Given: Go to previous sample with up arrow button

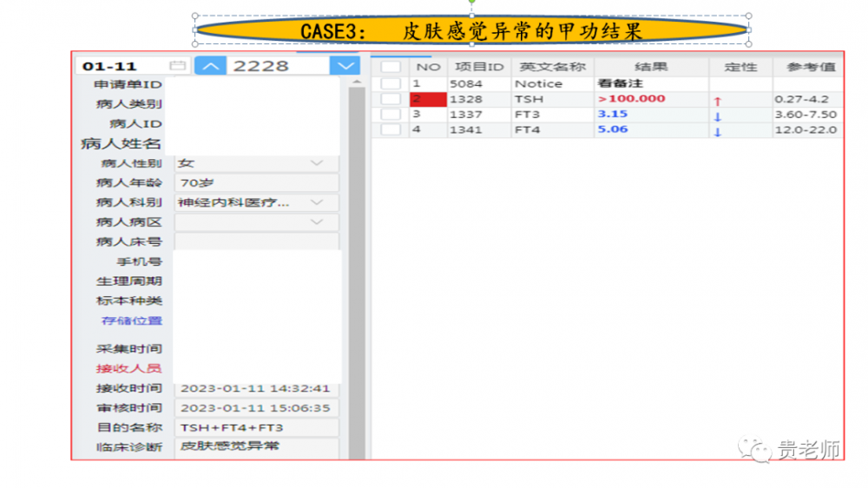Looking at the screenshot, I should click(210, 65).
